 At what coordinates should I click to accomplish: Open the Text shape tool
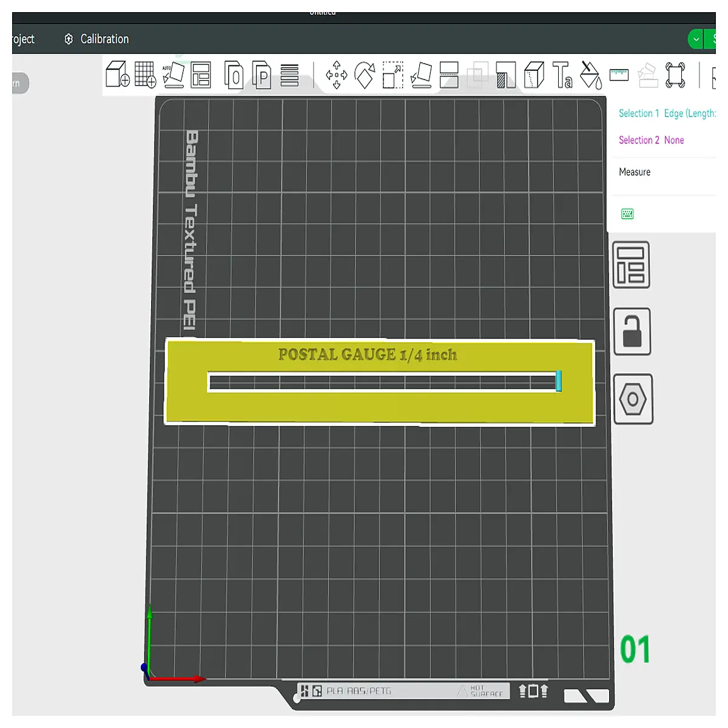562,75
